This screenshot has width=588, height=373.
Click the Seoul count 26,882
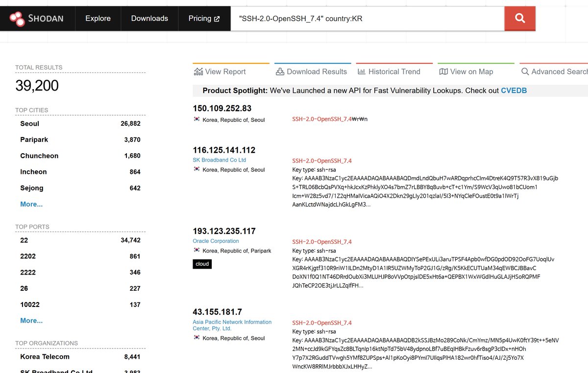click(x=130, y=124)
